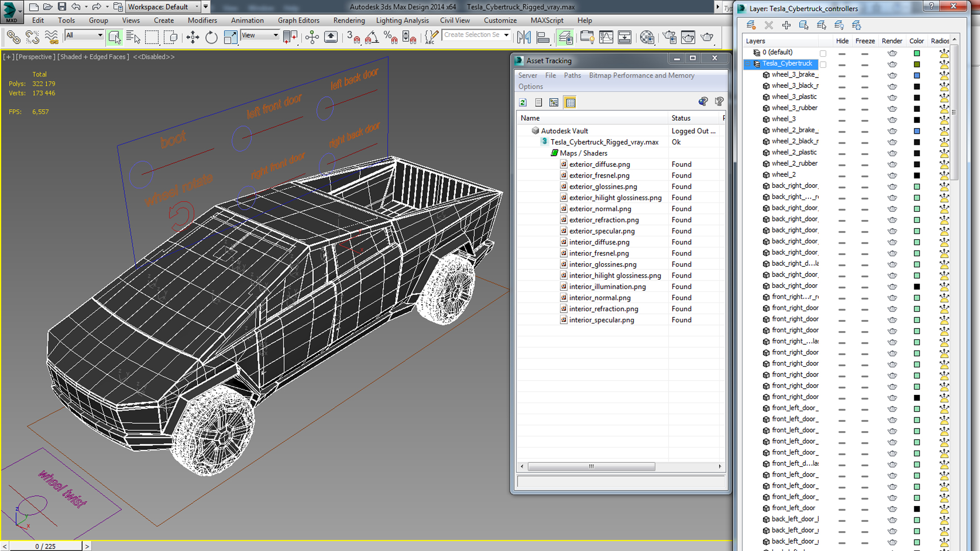Screen dimensions: 980x551
Task: Toggle the 3D Snaps tool
Action: 353,37
